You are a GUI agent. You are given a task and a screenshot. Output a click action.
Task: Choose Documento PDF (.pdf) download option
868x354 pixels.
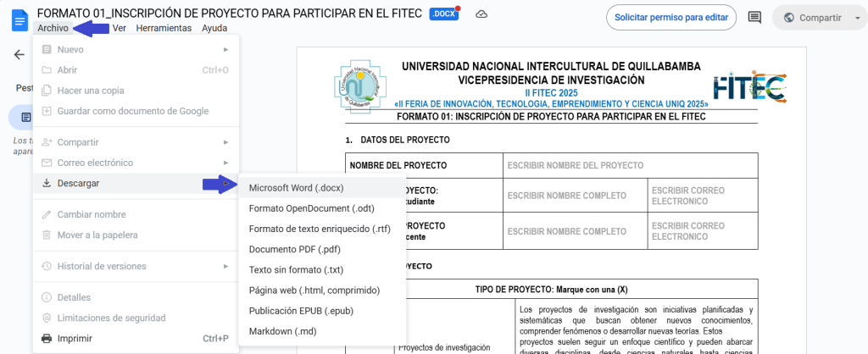pos(294,249)
